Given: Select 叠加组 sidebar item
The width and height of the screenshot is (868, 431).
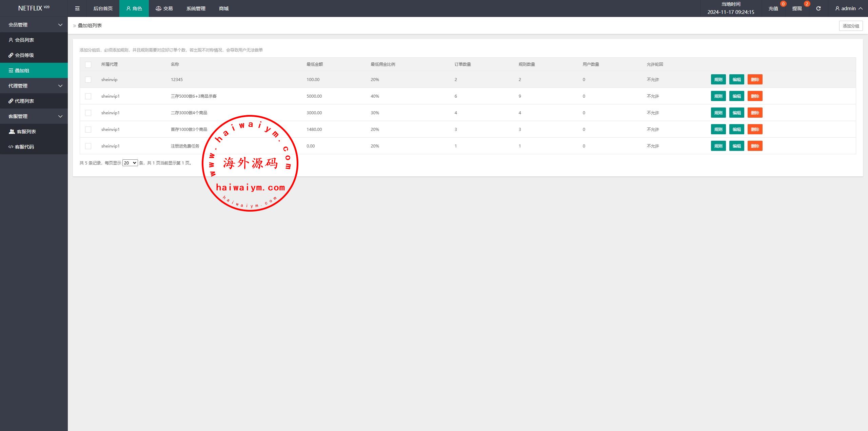Looking at the screenshot, I should click(22, 71).
